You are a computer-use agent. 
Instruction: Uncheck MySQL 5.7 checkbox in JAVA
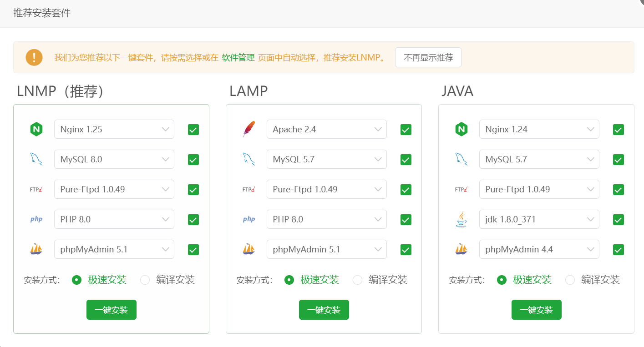[619, 160]
